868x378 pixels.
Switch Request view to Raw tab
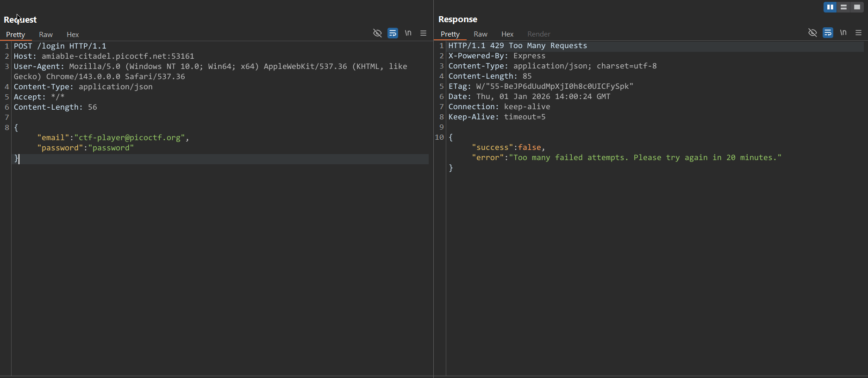tap(46, 35)
